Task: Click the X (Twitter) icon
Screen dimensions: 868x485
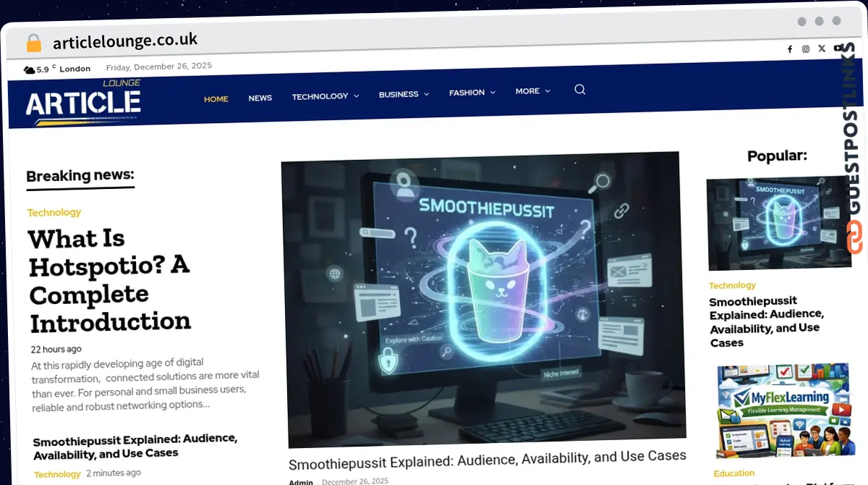Action: point(822,48)
